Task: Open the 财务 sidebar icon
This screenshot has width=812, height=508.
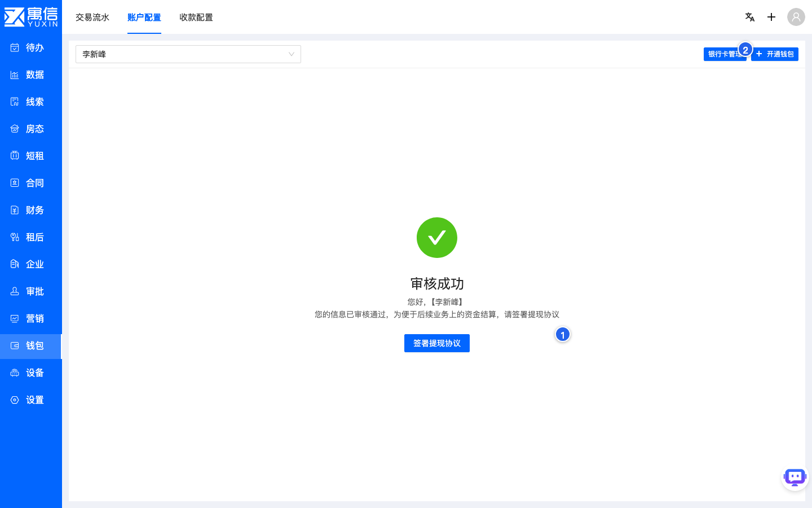Action: 15,210
